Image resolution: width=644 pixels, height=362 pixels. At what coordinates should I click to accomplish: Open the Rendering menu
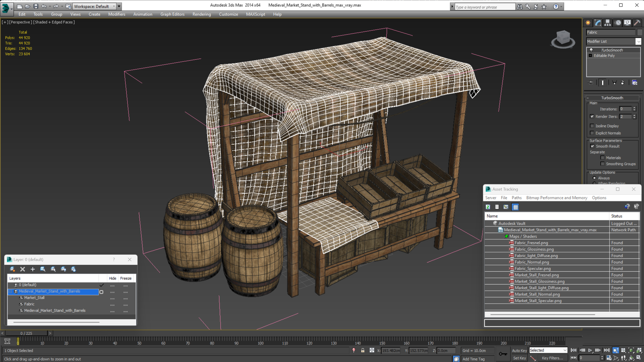[x=202, y=14]
